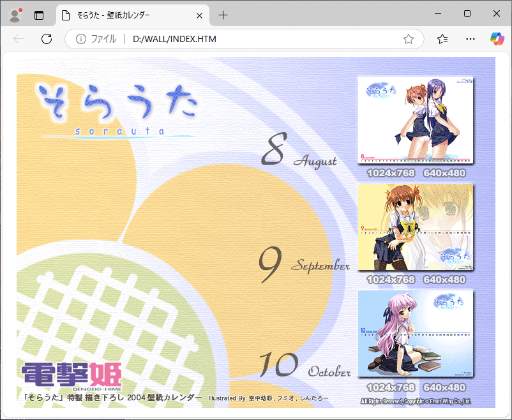512x420 pixels.
Task: Click the Copilot icon in the toolbar
Action: coord(497,39)
